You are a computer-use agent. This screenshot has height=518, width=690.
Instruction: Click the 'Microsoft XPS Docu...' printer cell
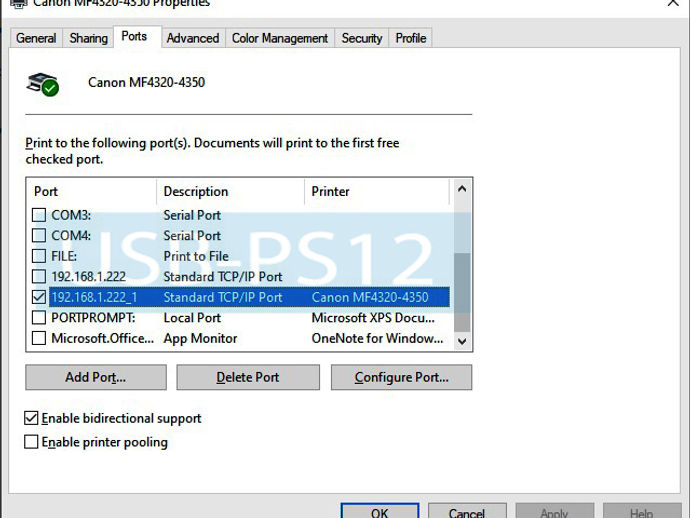[x=373, y=318]
